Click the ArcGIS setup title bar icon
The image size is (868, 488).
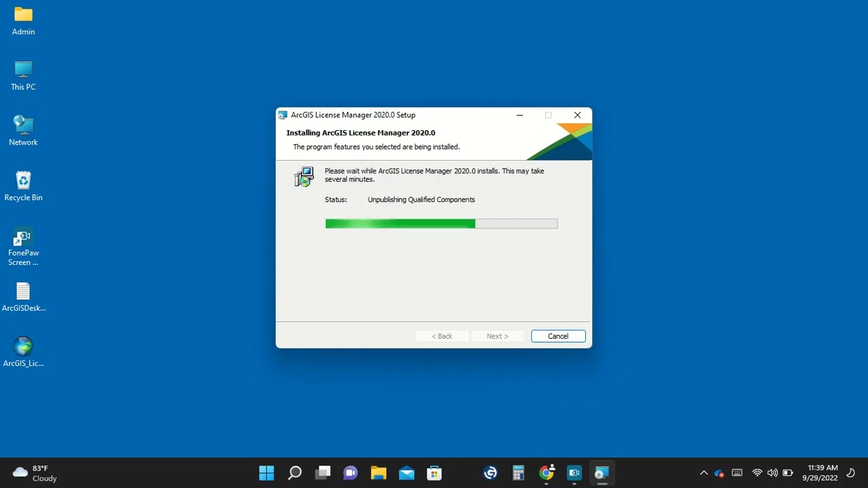pyautogui.click(x=283, y=115)
